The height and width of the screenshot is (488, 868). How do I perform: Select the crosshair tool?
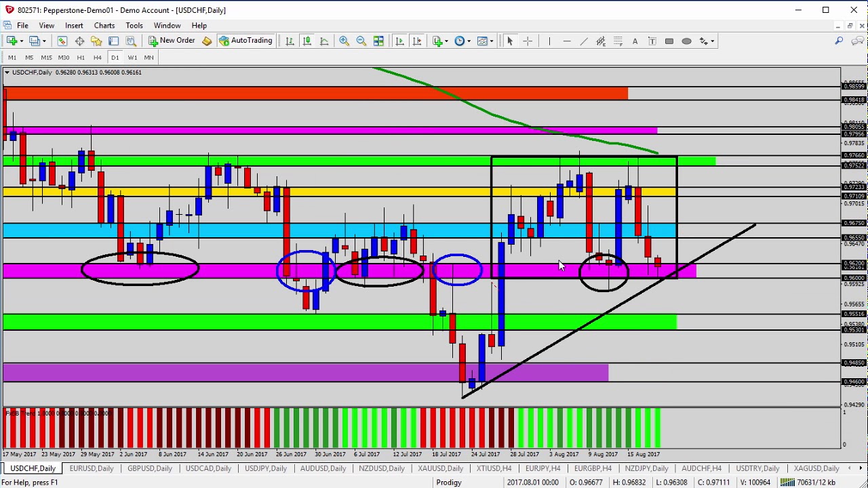[x=528, y=41]
